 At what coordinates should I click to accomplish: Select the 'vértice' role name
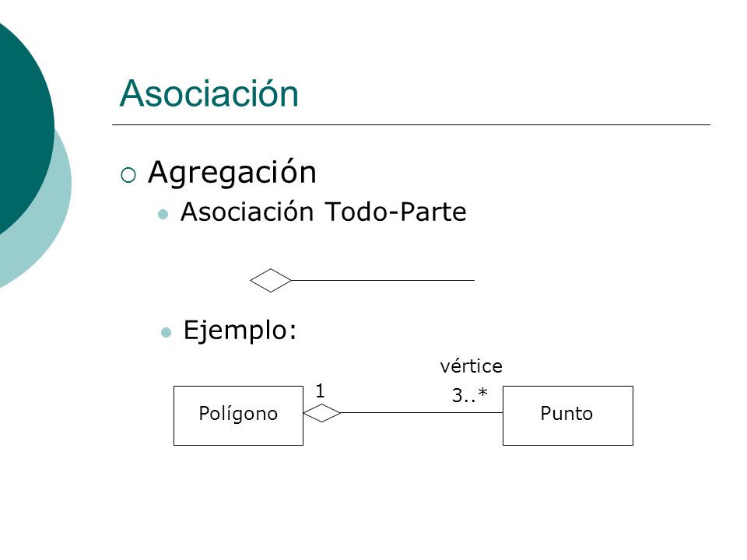(472, 366)
